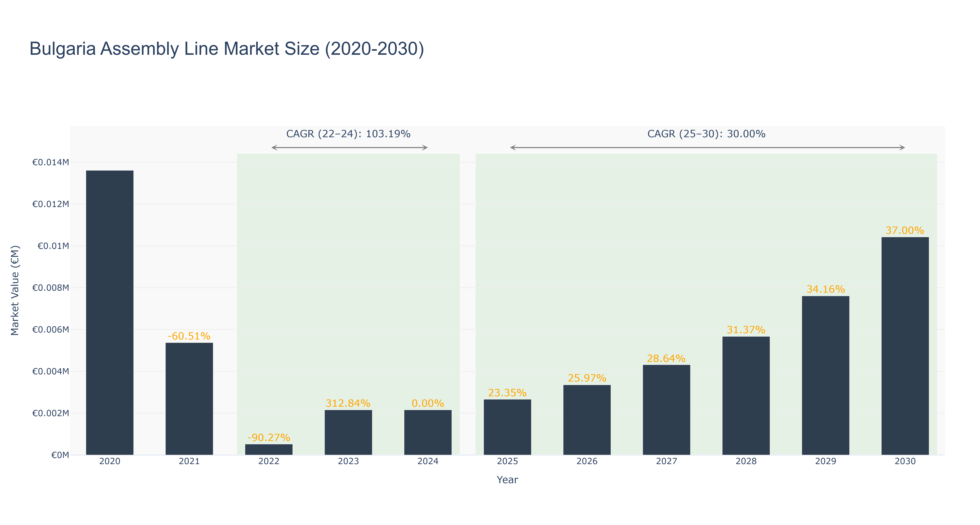Image resolution: width=980 pixels, height=525 pixels.
Task: Click the '2022' x-axis label
Action: pyautogui.click(x=269, y=461)
